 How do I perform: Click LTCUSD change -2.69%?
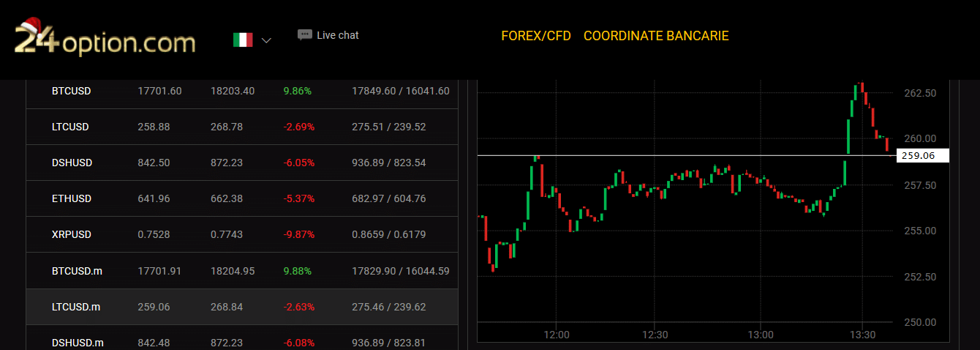coord(298,127)
